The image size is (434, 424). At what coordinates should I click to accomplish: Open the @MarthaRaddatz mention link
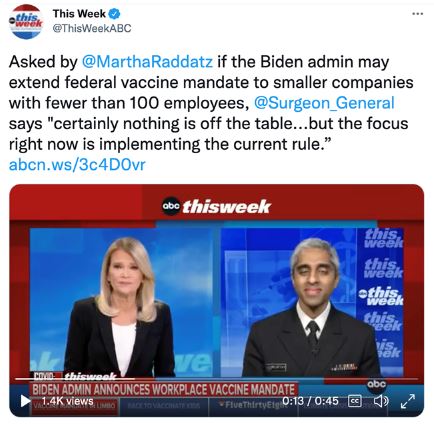[x=147, y=62]
